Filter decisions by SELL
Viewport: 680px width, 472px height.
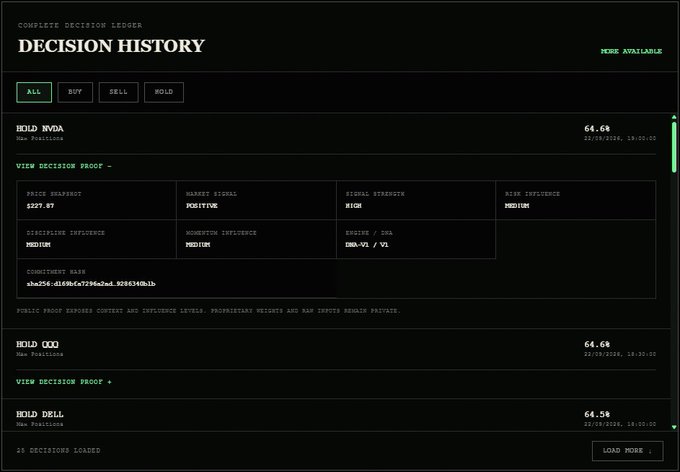(x=118, y=92)
